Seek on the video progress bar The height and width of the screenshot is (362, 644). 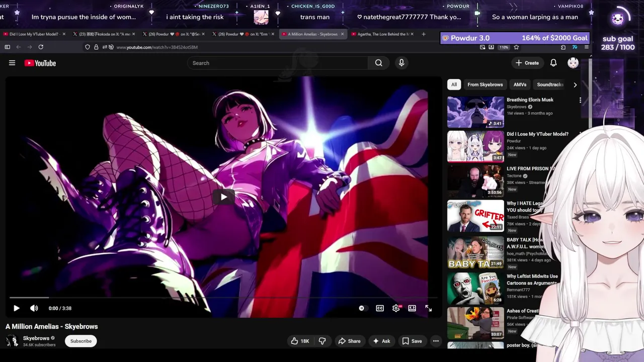(x=223, y=298)
